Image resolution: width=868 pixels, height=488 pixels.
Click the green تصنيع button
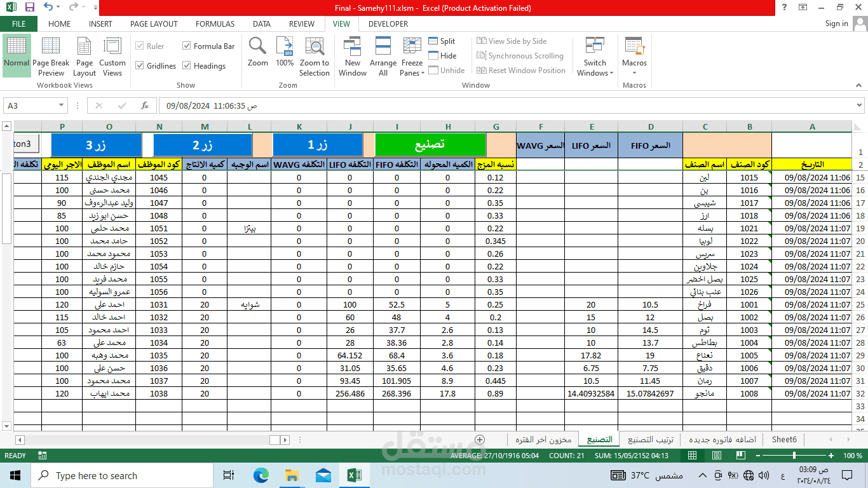pyautogui.click(x=430, y=145)
